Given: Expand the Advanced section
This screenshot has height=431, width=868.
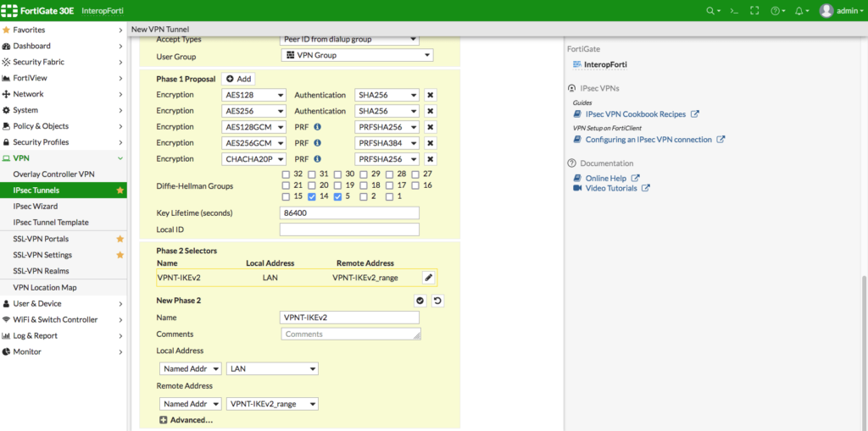Looking at the screenshot, I should 186,420.
